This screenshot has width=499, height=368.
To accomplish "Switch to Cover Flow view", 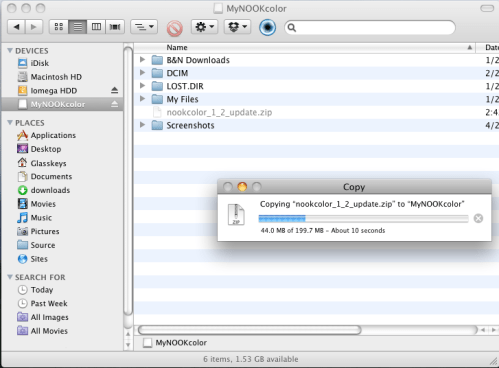I will 115,27.
